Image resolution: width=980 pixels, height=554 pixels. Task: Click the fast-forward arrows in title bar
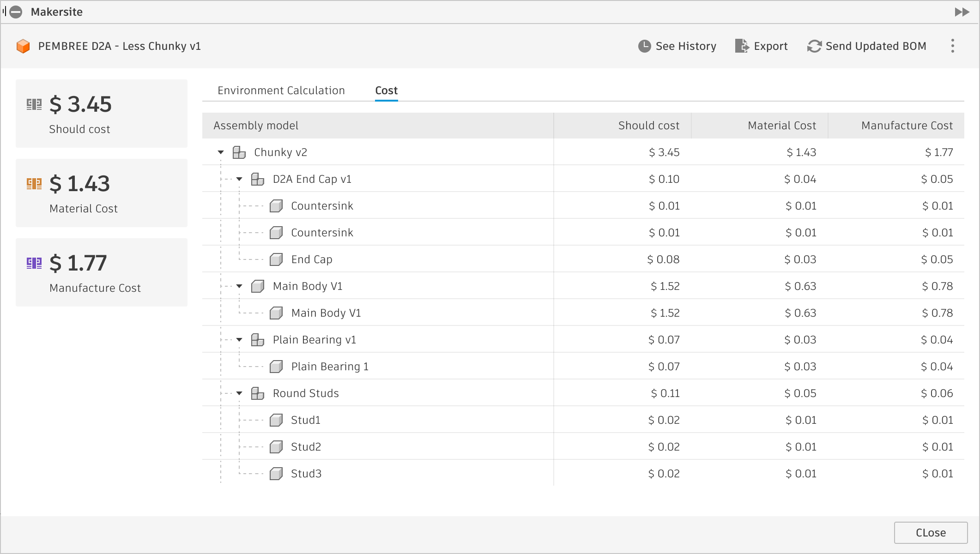pyautogui.click(x=962, y=12)
